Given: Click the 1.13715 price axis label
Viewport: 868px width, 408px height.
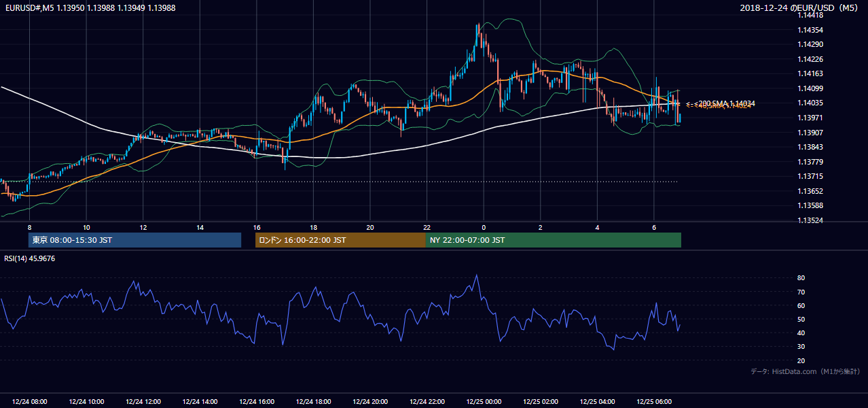Looking at the screenshot, I should point(810,176).
